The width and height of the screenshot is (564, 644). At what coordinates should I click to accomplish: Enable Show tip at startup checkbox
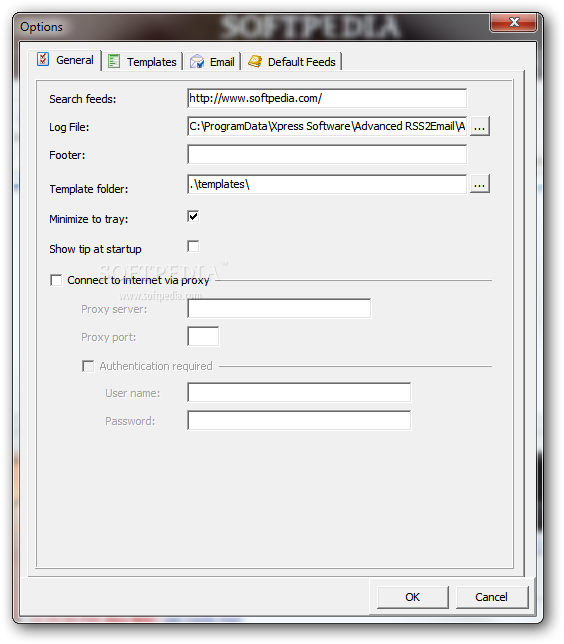(x=193, y=246)
